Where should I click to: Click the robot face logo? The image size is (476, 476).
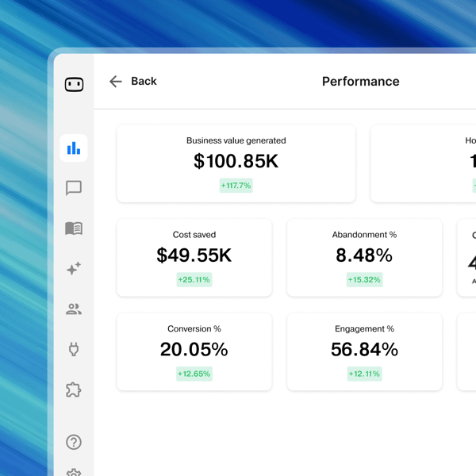74,84
